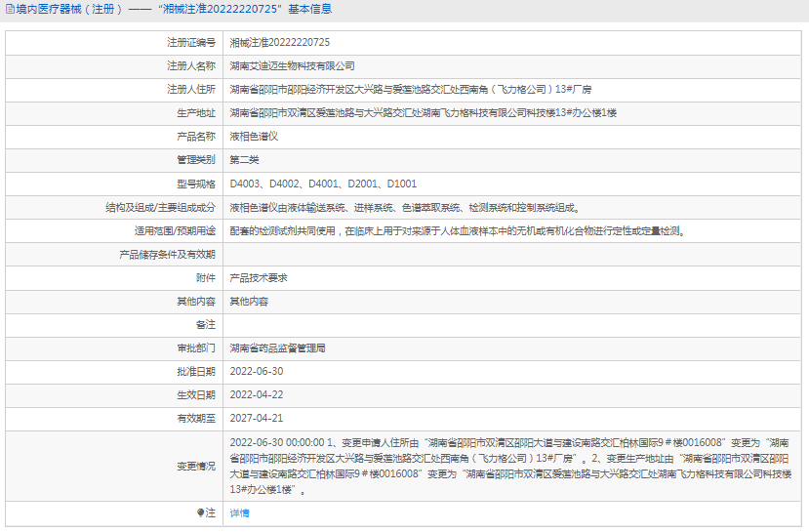Click the 注册人住所 label
Screen dimensions: 809x532
191,89
